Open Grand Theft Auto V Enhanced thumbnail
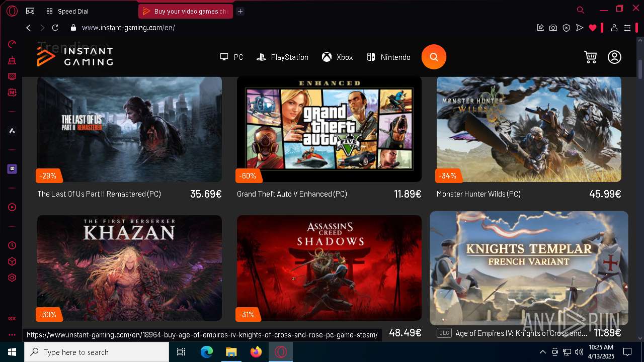The image size is (644, 362). click(x=329, y=129)
